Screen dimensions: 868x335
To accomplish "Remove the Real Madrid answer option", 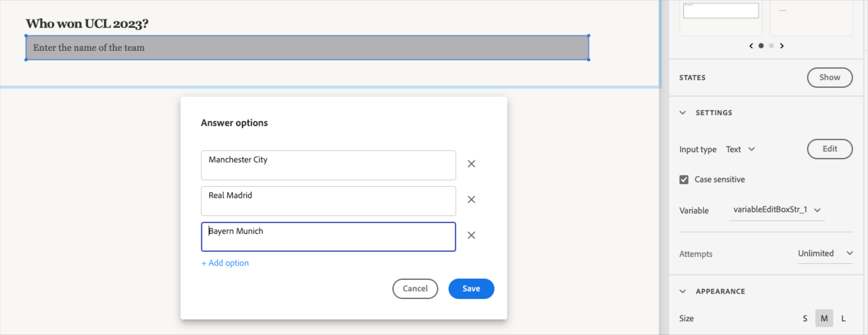I will (x=471, y=199).
